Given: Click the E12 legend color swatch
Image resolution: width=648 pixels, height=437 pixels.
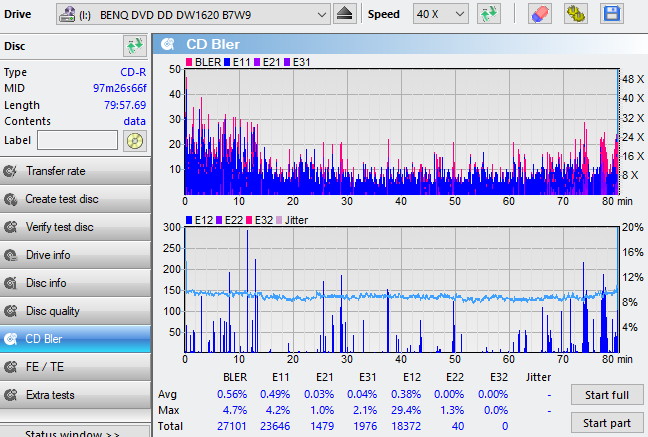Looking at the screenshot, I should point(189,220).
